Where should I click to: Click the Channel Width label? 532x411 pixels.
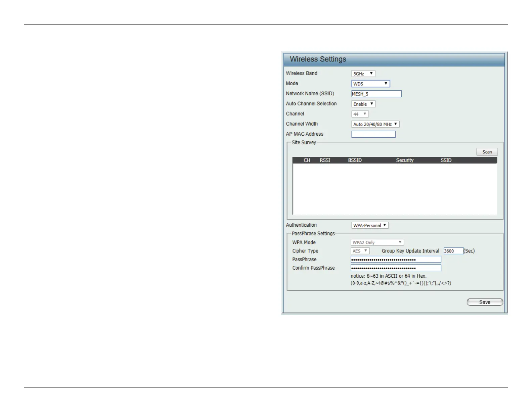coord(302,124)
